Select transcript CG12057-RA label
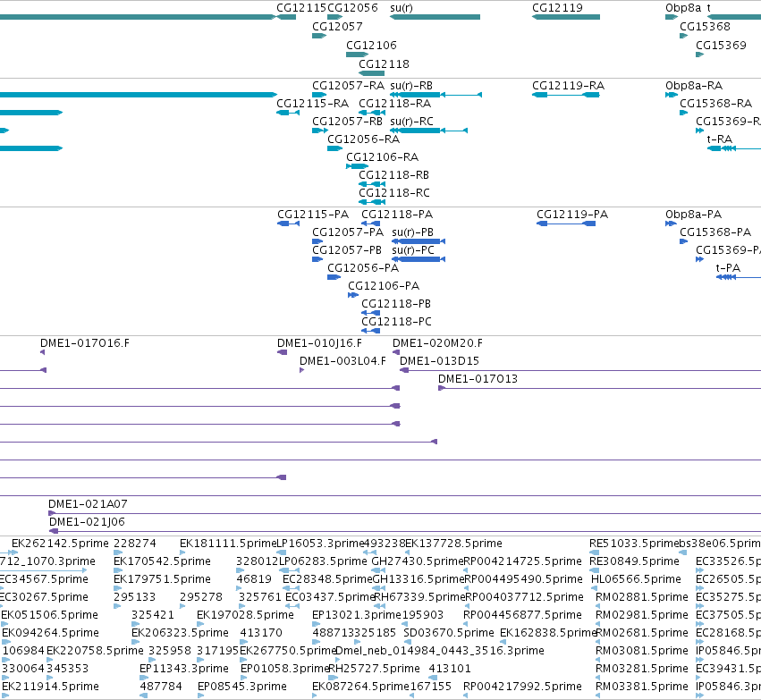The height and width of the screenshot is (700, 761). (348, 86)
